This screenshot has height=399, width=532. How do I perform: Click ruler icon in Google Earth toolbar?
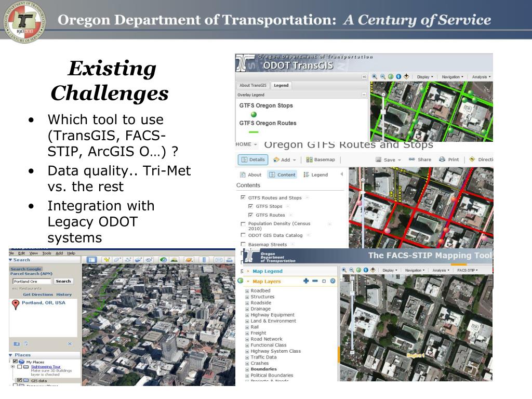[204, 260]
